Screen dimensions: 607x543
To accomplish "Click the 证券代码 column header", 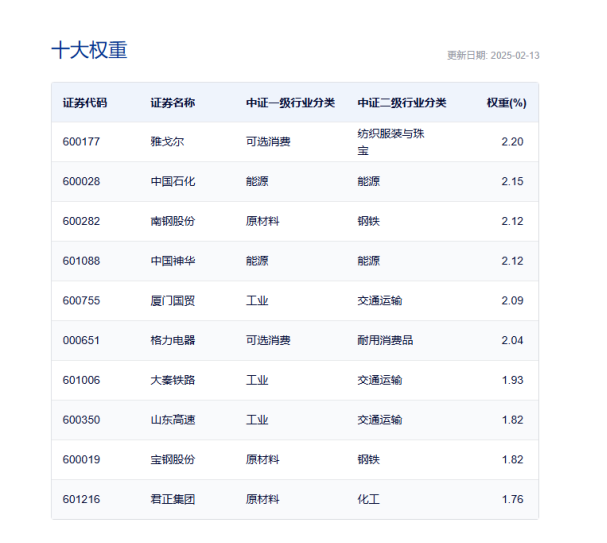I will pos(85,103).
